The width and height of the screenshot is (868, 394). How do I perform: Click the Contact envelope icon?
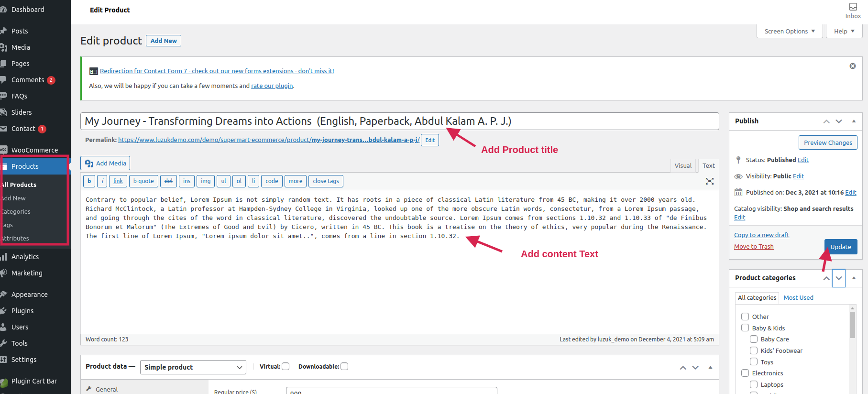tap(3, 129)
